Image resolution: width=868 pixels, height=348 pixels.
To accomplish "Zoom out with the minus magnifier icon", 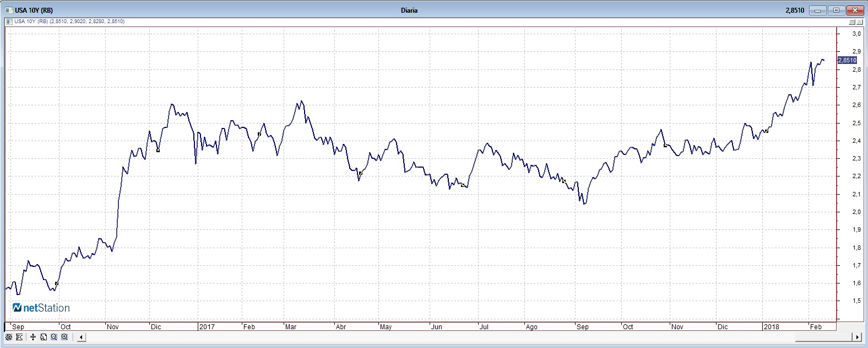I will (54, 337).
